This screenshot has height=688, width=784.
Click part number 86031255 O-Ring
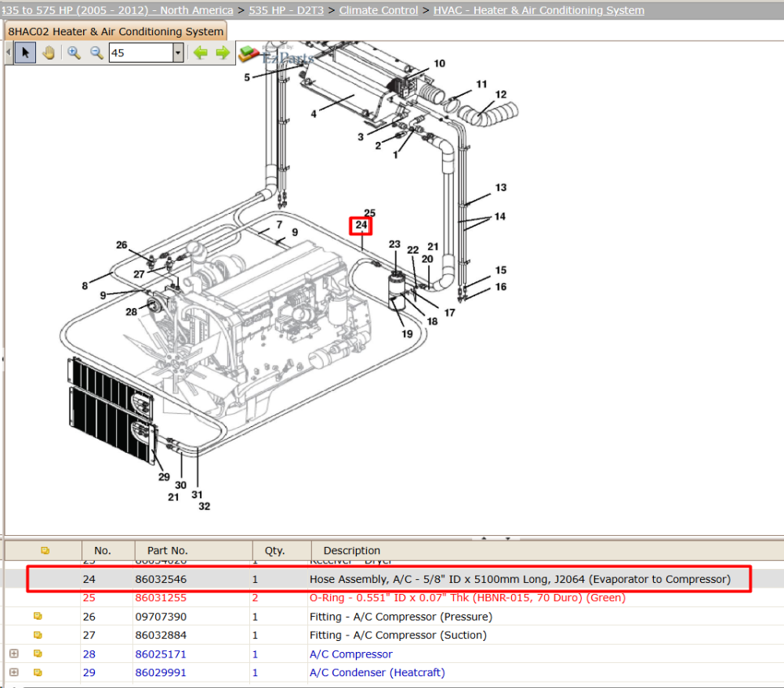[x=161, y=598]
